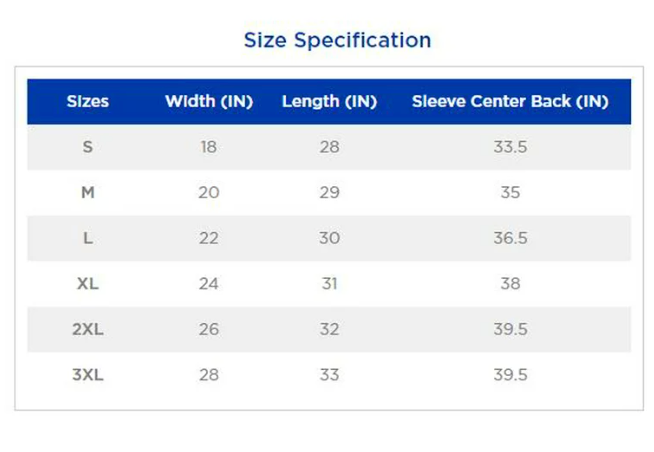This screenshot has width=654, height=452.
Task: Select the M size row label
Action: tap(88, 192)
